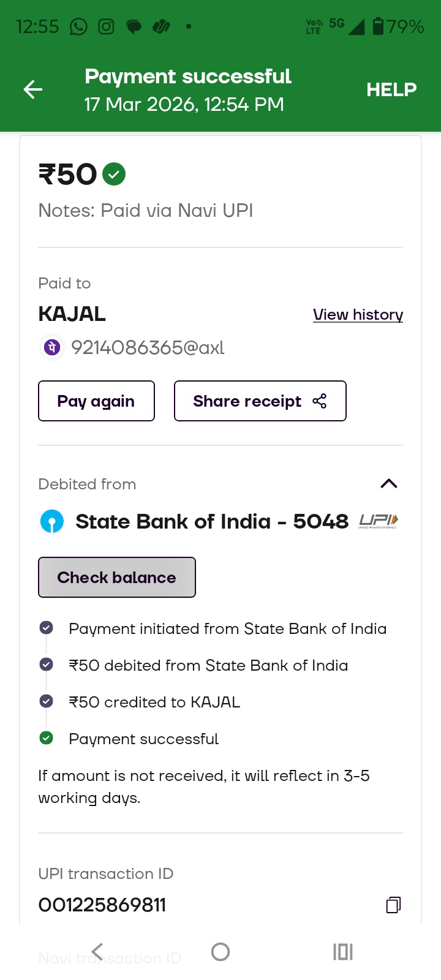Screen dimensions: 441x980
Task: Tap the WhatsApp notification icon in status bar
Action: (x=78, y=27)
